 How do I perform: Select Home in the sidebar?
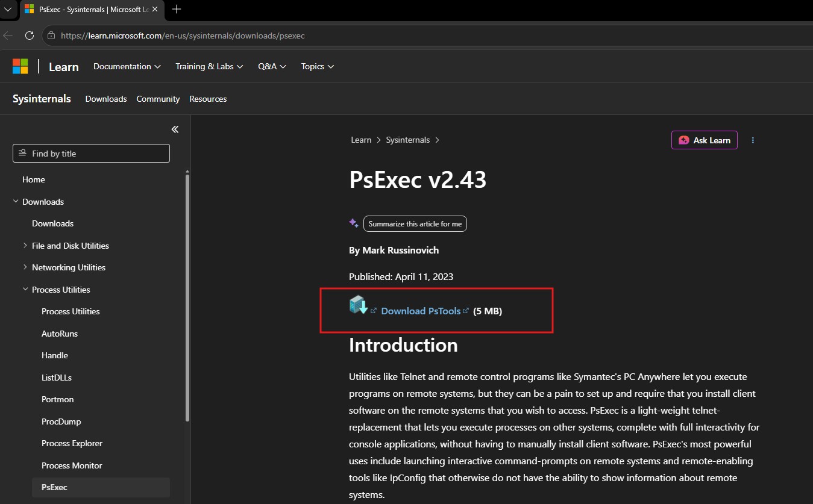point(34,179)
